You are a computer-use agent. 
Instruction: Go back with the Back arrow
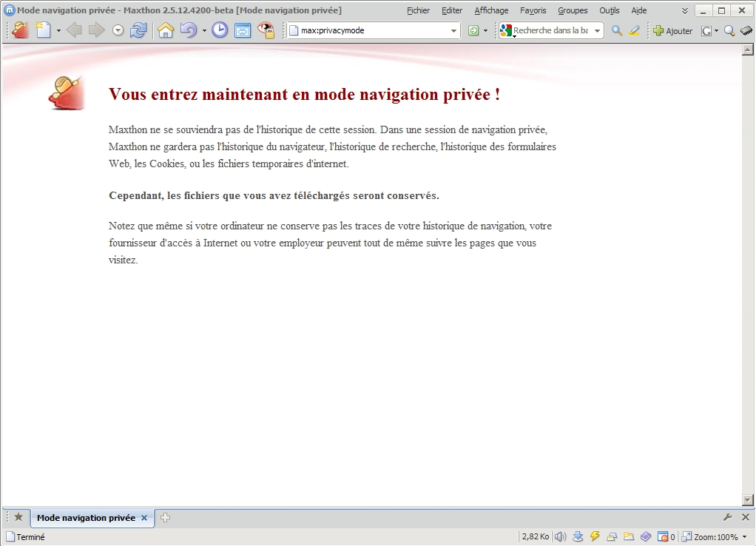pyautogui.click(x=74, y=30)
